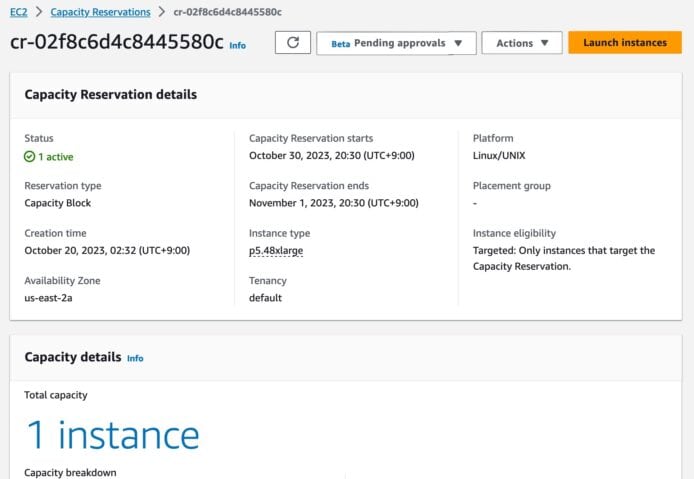Click the Capacity Block reservation type value
This screenshot has height=479, width=694.
pos(58,203)
